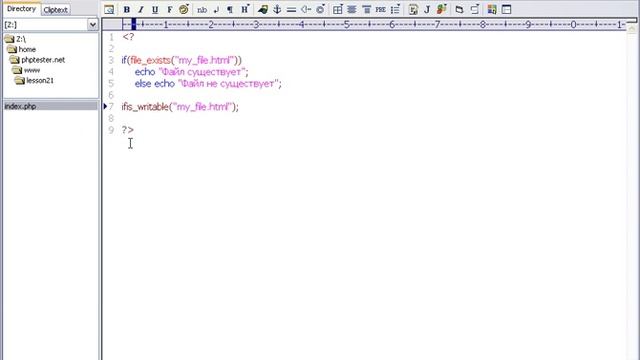Screen dimensions: 640x360
Task: Click the window frame icon in toolbar
Action: point(507,9)
